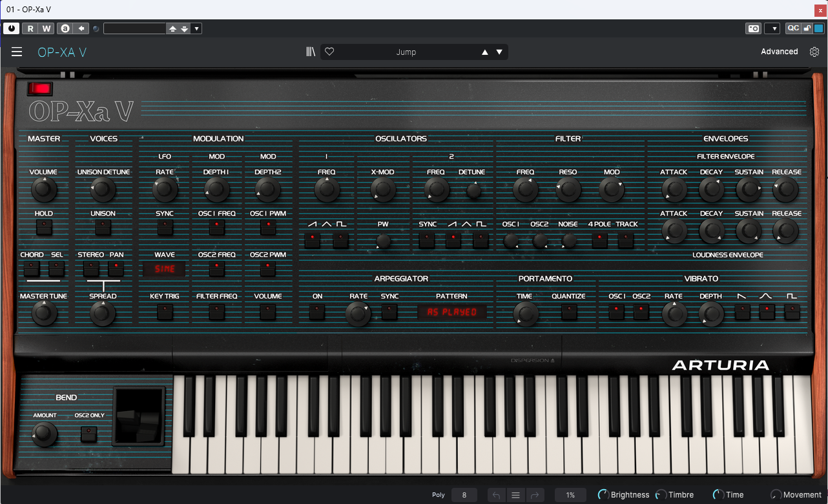Click the master VOLUME knob

[43, 189]
